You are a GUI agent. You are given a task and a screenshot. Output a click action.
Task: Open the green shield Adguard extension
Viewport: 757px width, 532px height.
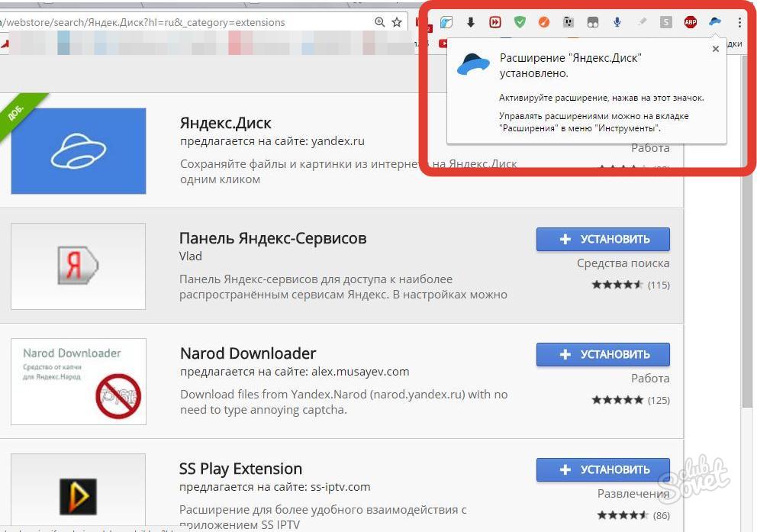click(x=520, y=22)
